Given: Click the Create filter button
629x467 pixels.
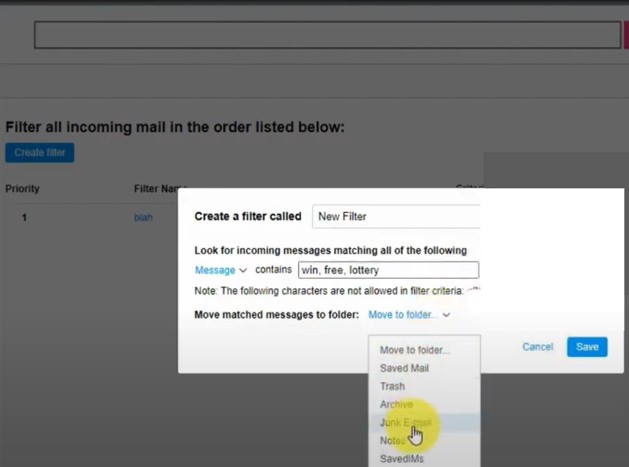Looking at the screenshot, I should [40, 153].
